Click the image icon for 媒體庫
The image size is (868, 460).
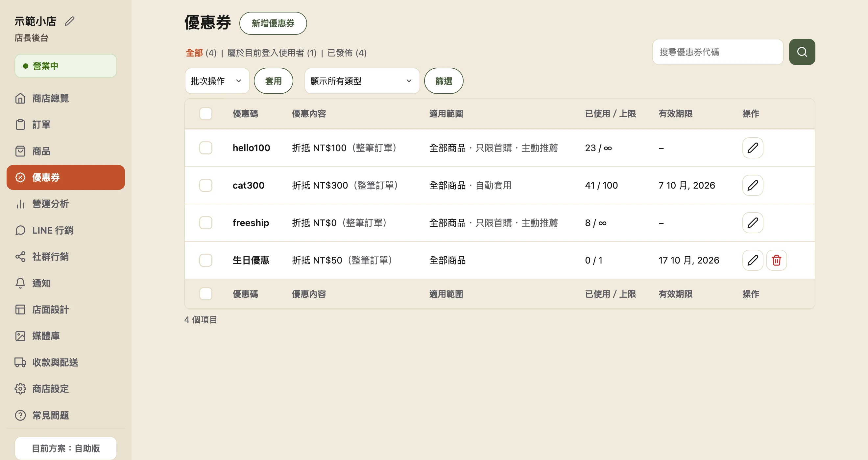click(x=20, y=336)
